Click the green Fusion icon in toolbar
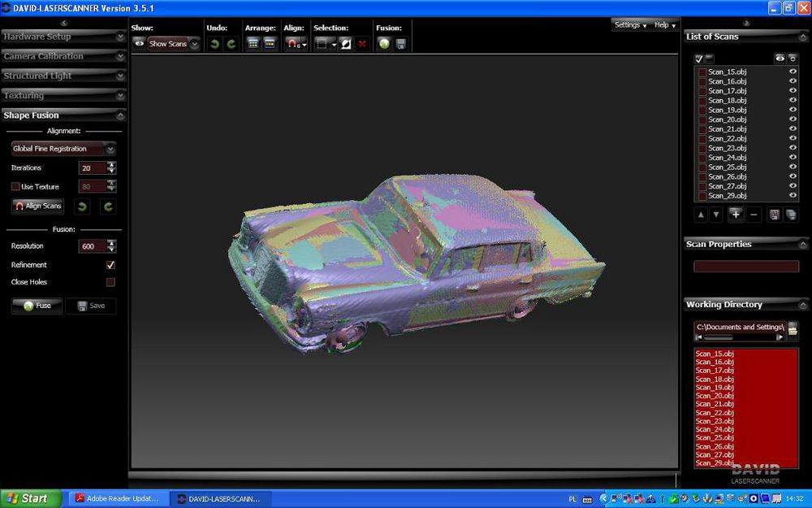The image size is (812, 508). [384, 44]
